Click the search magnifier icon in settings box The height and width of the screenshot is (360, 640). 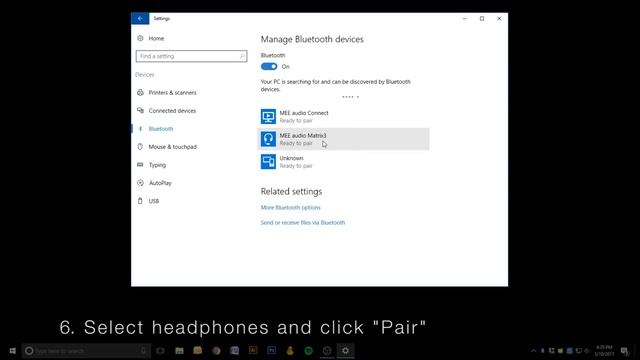point(242,56)
